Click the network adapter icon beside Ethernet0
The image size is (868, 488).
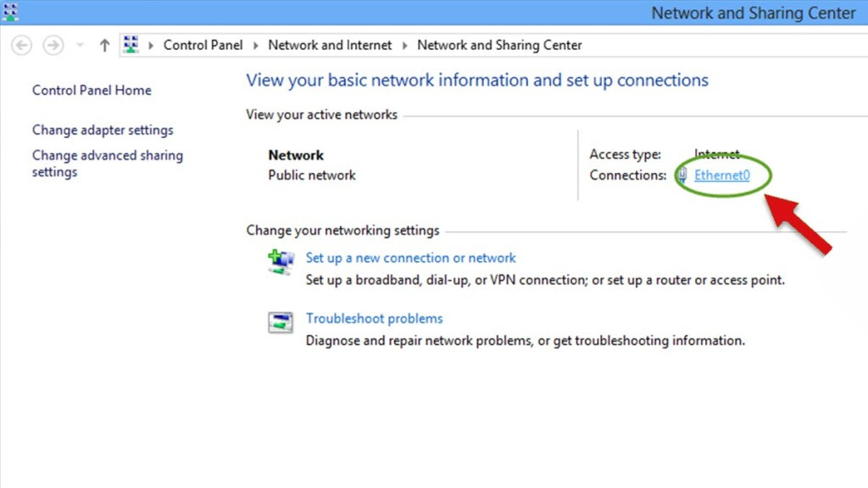[682, 175]
